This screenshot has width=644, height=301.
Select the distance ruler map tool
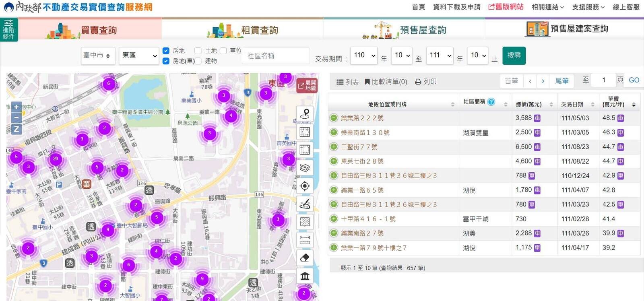click(305, 240)
